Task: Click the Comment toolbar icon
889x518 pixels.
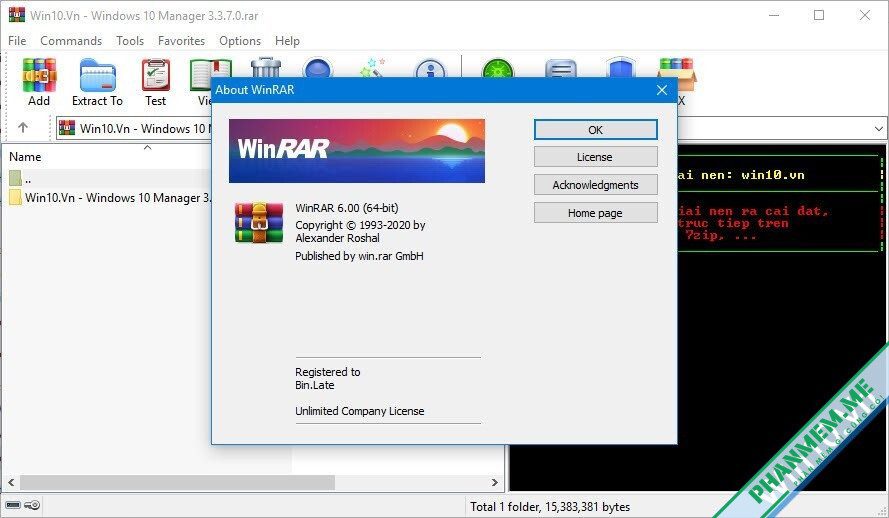Action: [561, 68]
